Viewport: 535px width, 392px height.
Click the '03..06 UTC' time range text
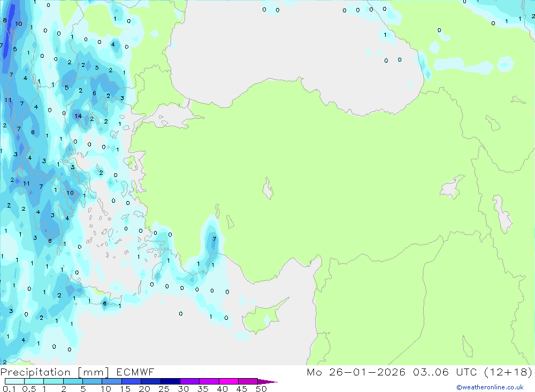point(445,372)
